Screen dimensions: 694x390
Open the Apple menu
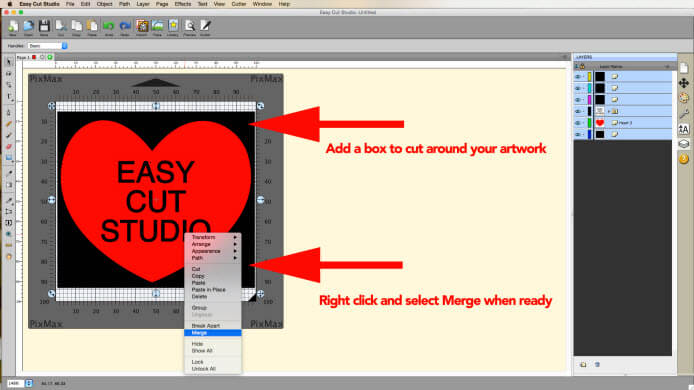pos(10,4)
